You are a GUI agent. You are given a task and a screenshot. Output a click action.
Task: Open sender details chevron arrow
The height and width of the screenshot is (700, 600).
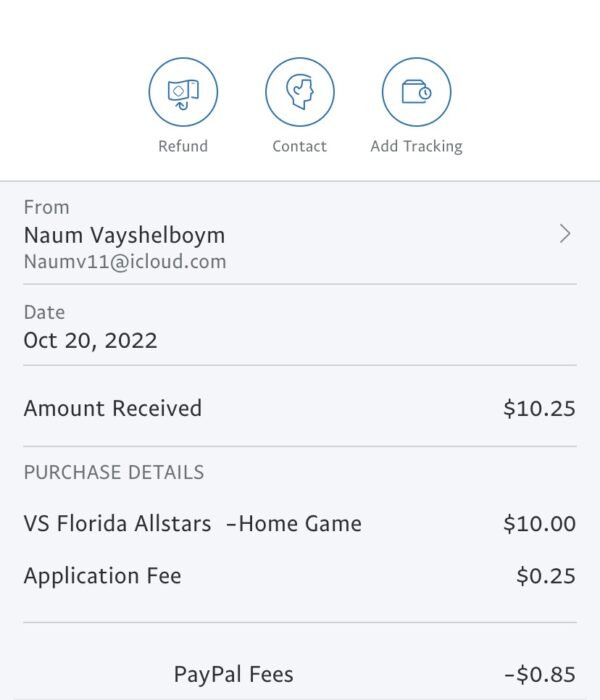tap(565, 234)
